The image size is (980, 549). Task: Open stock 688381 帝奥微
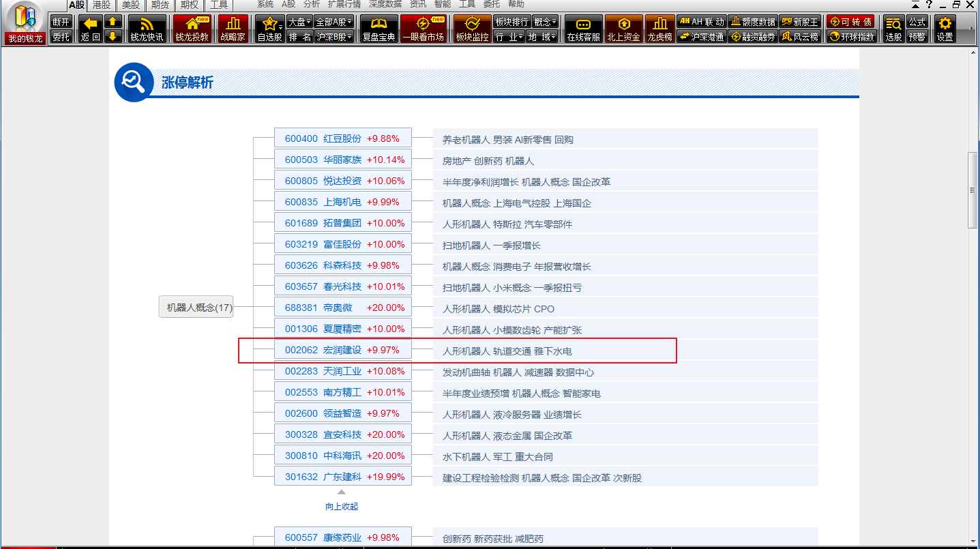pos(342,308)
